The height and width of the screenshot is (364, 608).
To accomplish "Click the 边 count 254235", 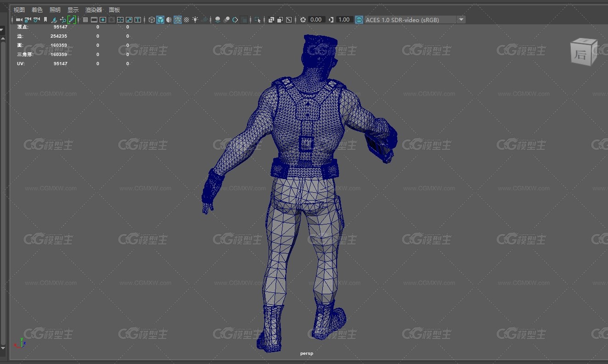I will (x=59, y=36).
